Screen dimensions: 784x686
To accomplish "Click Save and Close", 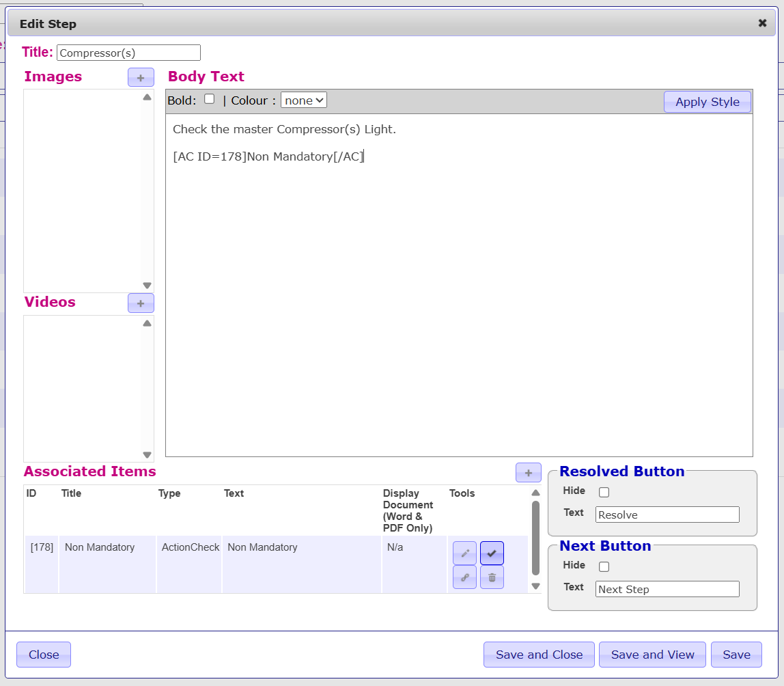I will [539, 655].
